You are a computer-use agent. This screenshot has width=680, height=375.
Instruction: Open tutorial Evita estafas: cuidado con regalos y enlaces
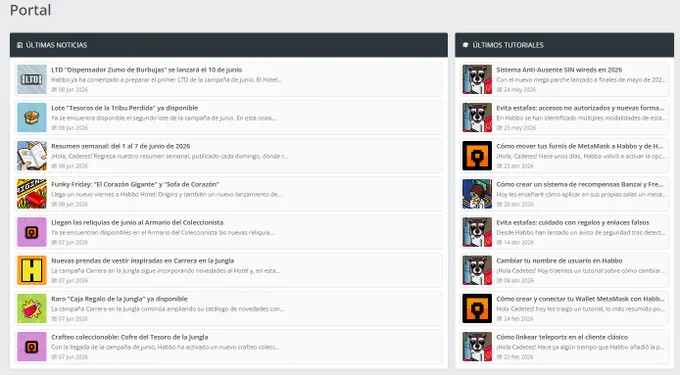(573, 222)
